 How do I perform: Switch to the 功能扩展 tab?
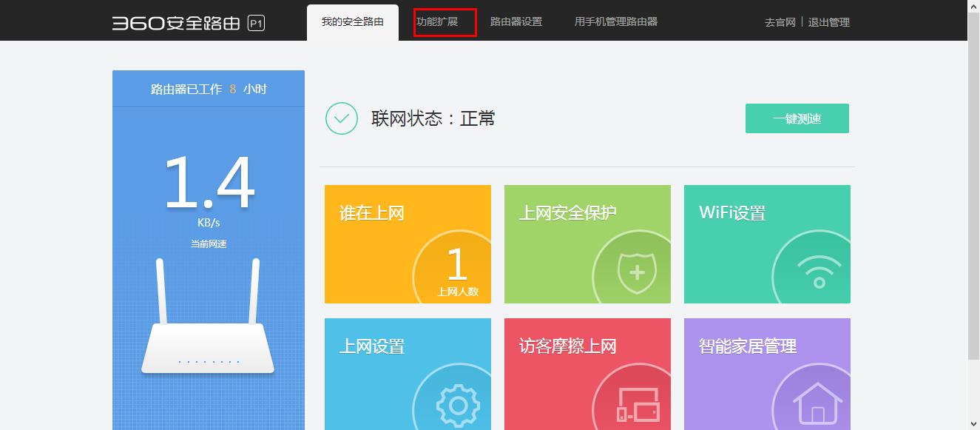(x=444, y=22)
